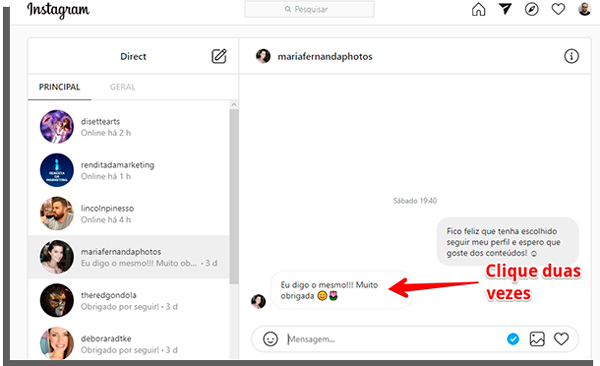Attach photo with image icon
This screenshot has height=366, width=600.
coord(537,339)
